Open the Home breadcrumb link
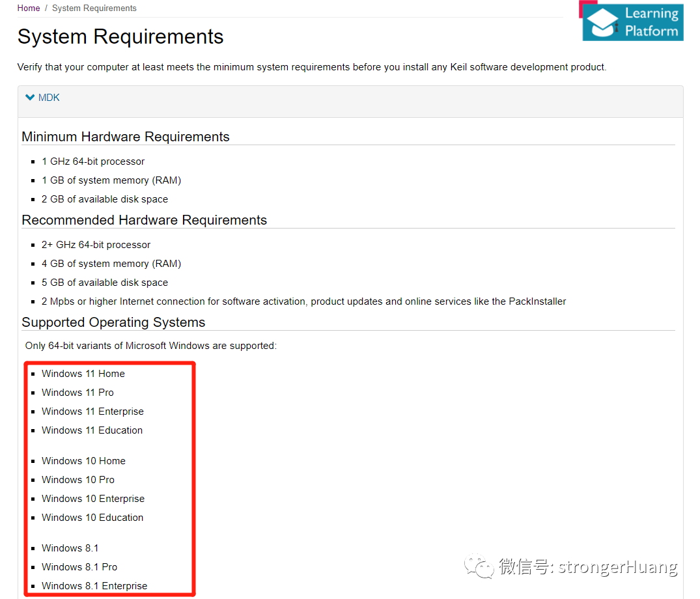Image resolution: width=700 pixels, height=599 pixels. click(29, 8)
